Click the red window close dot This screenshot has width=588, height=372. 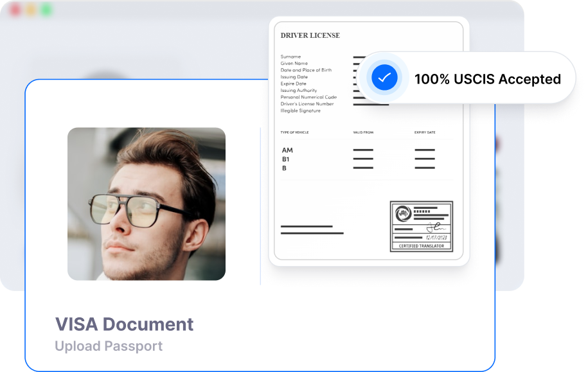15,11
